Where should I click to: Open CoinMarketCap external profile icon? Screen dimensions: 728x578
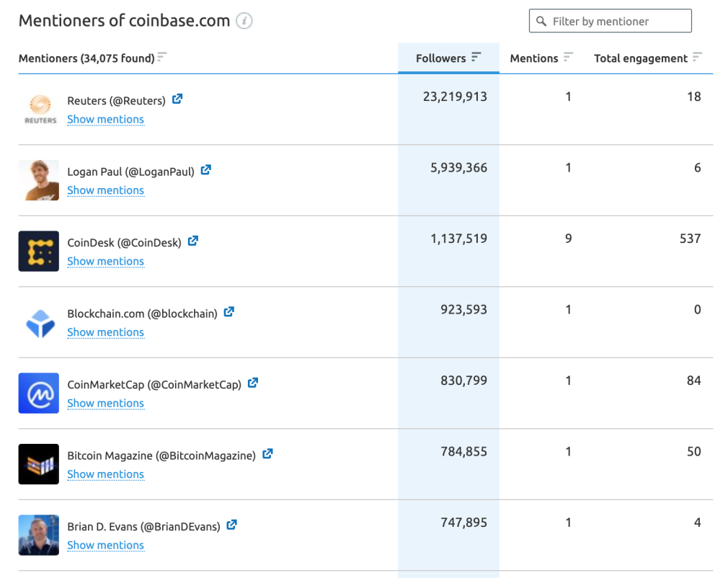252,383
